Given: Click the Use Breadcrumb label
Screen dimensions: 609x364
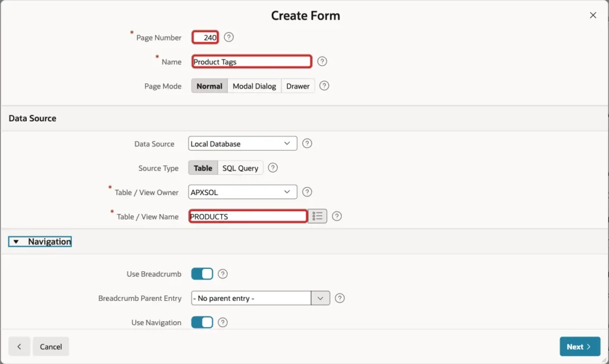Looking at the screenshot, I should [x=154, y=274].
